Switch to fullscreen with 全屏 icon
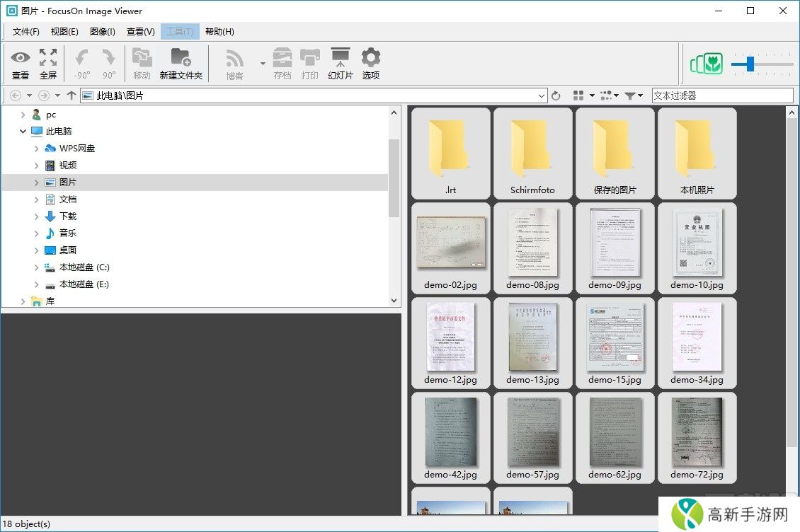Viewport: 800px width, 532px height. tap(48, 58)
